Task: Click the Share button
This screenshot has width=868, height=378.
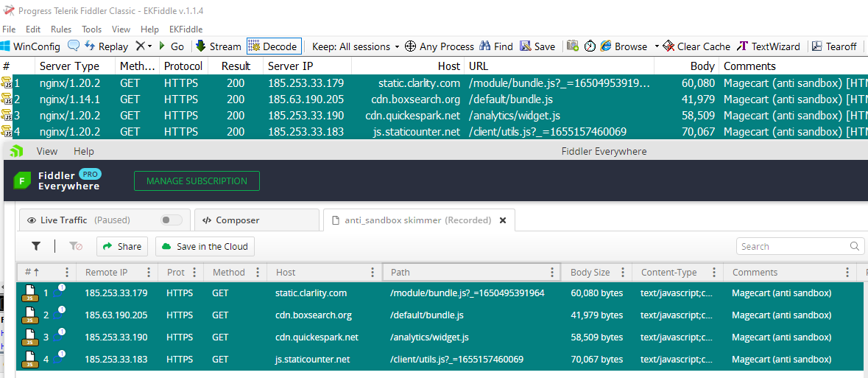Action: point(121,246)
